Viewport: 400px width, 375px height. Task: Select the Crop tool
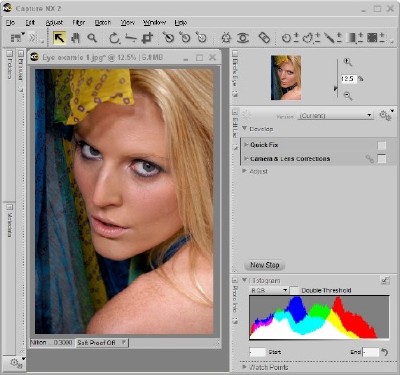(147, 38)
